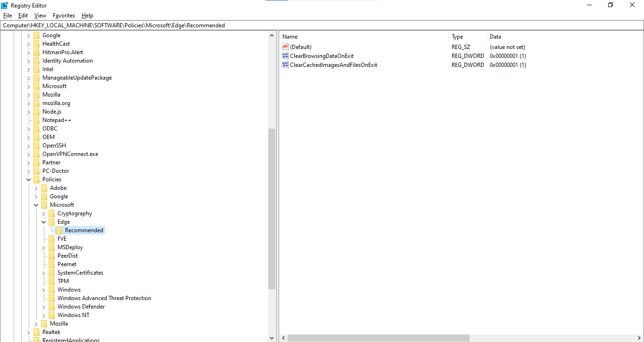
Task: Expand the Windows NT key
Action: [x=44, y=315]
